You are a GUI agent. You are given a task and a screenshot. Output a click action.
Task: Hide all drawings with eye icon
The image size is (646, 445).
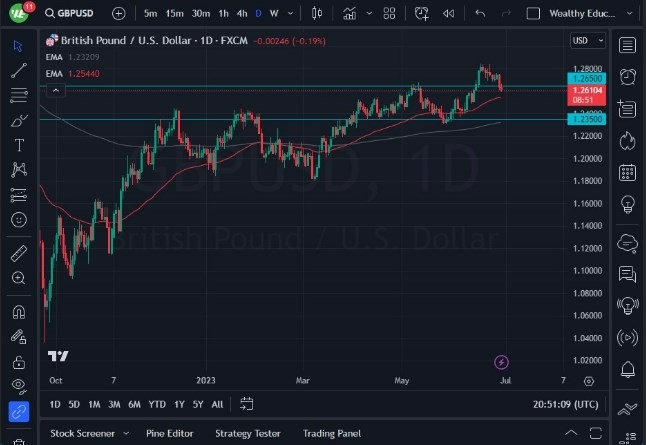[x=19, y=386]
